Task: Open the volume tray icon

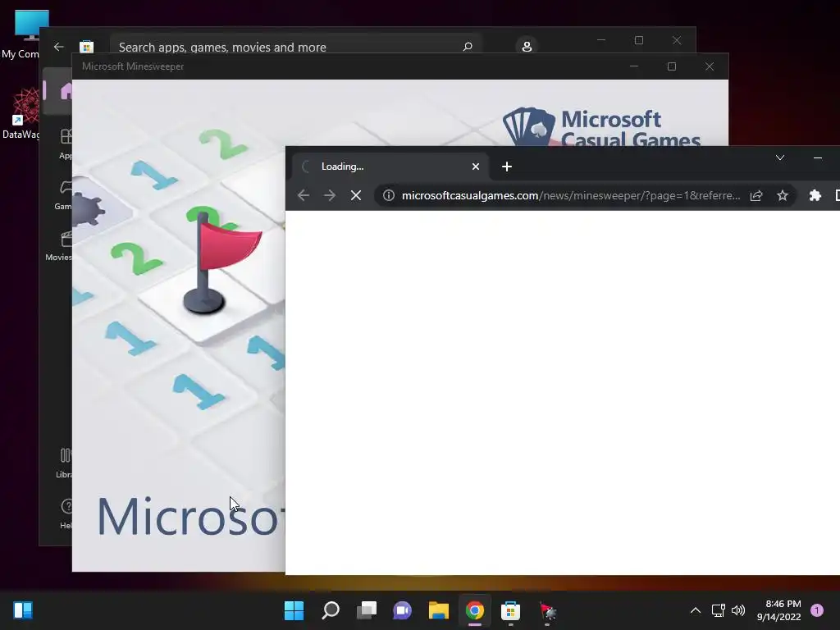Action: (738, 610)
